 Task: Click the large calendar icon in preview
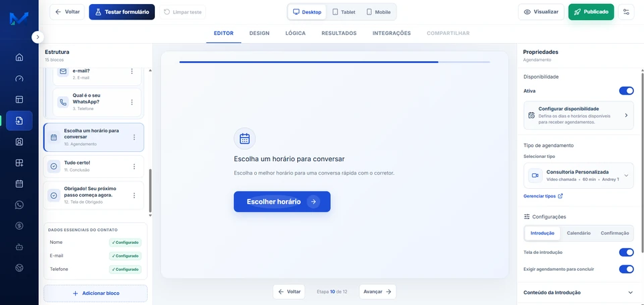(244, 138)
